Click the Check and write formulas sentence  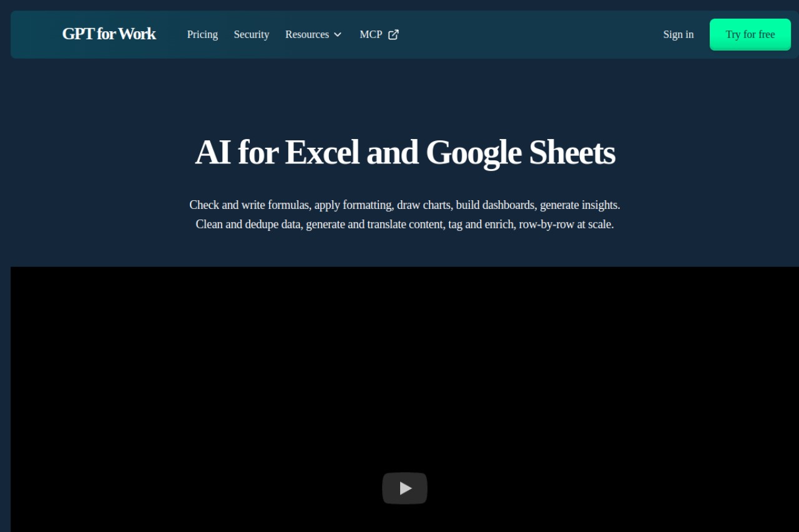pos(404,205)
